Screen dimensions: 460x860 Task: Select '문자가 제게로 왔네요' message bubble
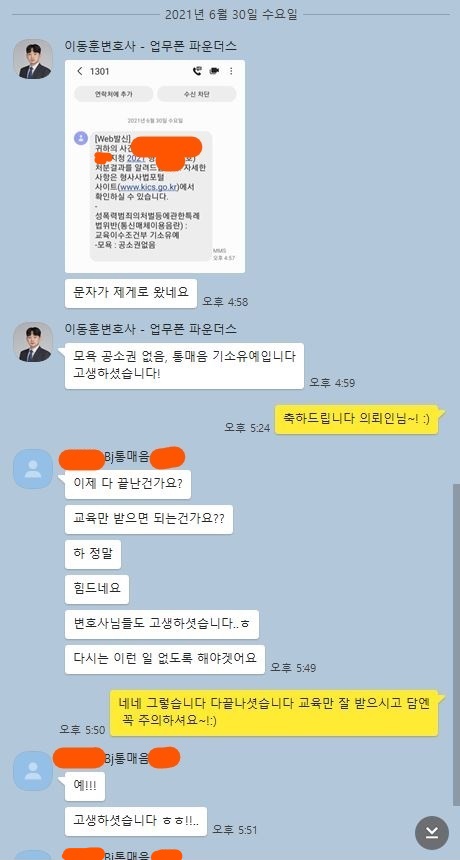coord(130,293)
